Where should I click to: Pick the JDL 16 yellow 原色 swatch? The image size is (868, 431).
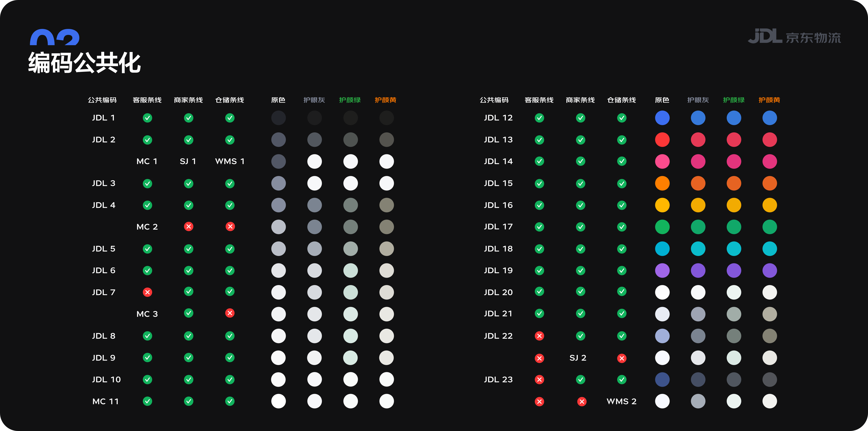[662, 205]
